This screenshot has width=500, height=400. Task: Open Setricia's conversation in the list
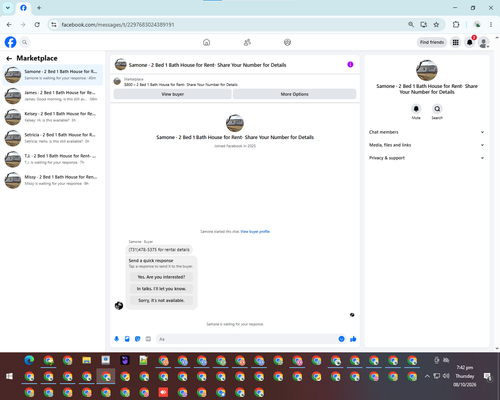tap(53, 138)
